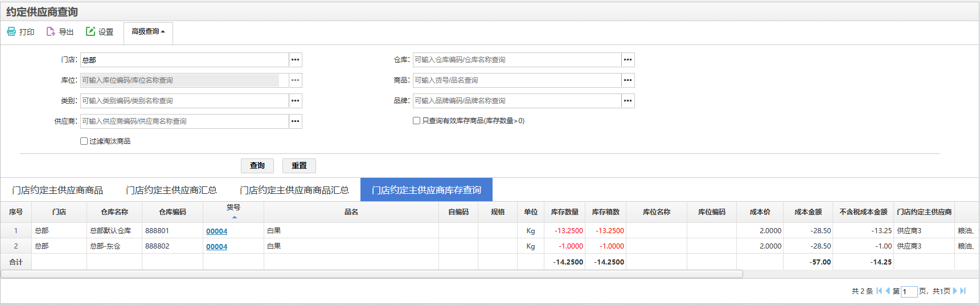Open warehouse (仓库) lookup ellipsis button
Viewport: 980px width, 305px height.
pyautogui.click(x=628, y=60)
